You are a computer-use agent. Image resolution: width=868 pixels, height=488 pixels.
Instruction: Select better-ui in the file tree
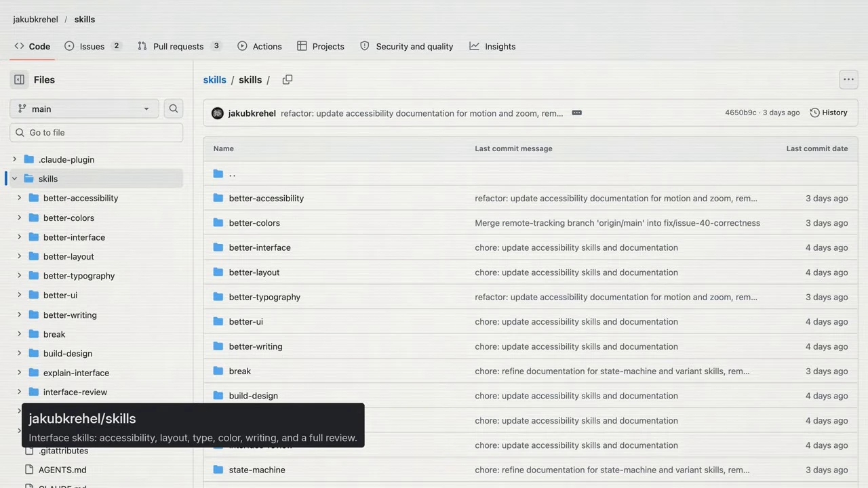tap(60, 296)
